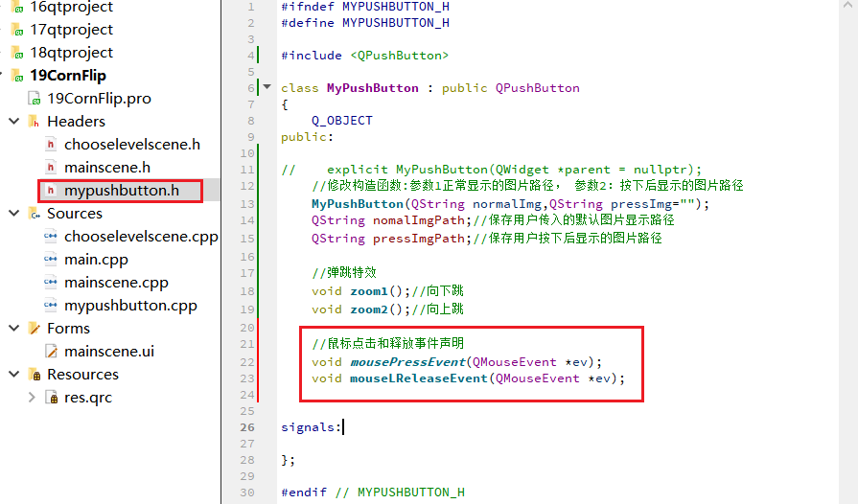Open chooselevelscene.cpp source file
858x504 pixels.
[141, 236]
